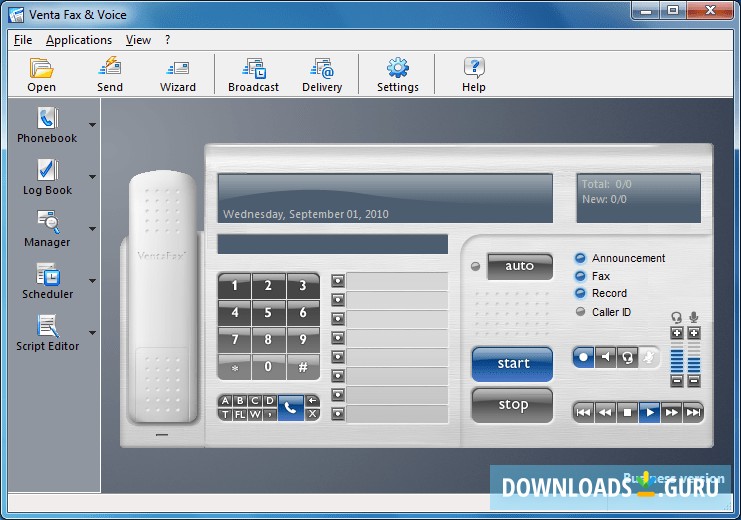Click the headset button beside the speaker
The width and height of the screenshot is (741, 520).
click(x=627, y=357)
